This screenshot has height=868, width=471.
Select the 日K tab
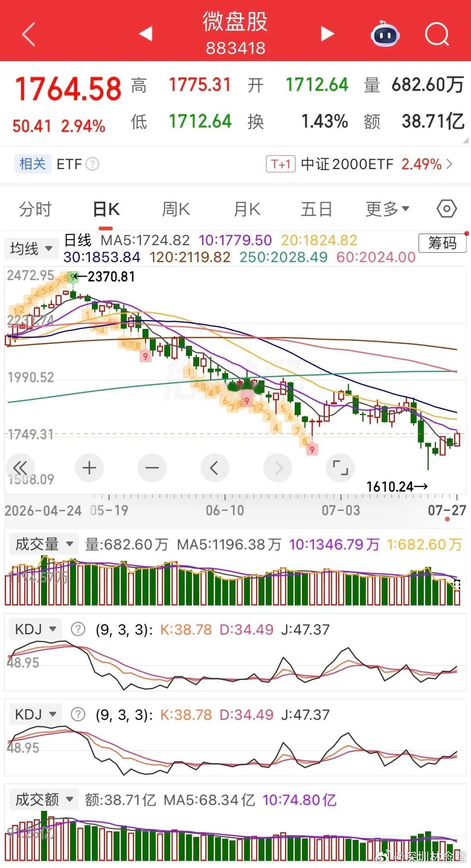point(106,209)
